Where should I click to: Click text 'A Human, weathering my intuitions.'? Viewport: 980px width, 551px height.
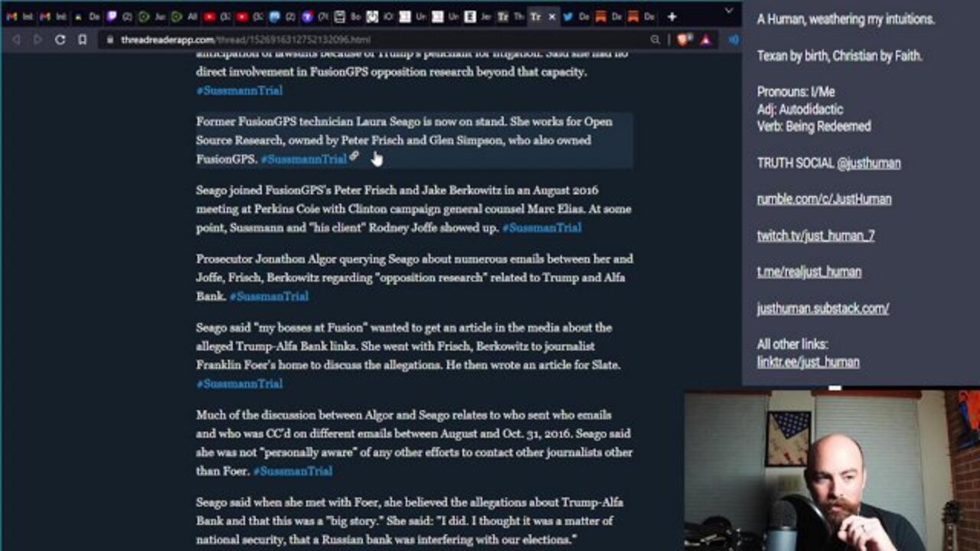(846, 20)
